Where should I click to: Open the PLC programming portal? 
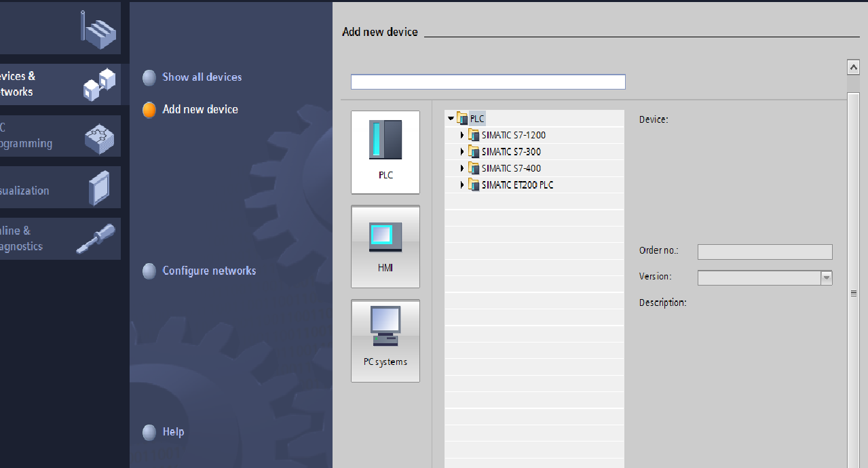pyautogui.click(x=60, y=136)
